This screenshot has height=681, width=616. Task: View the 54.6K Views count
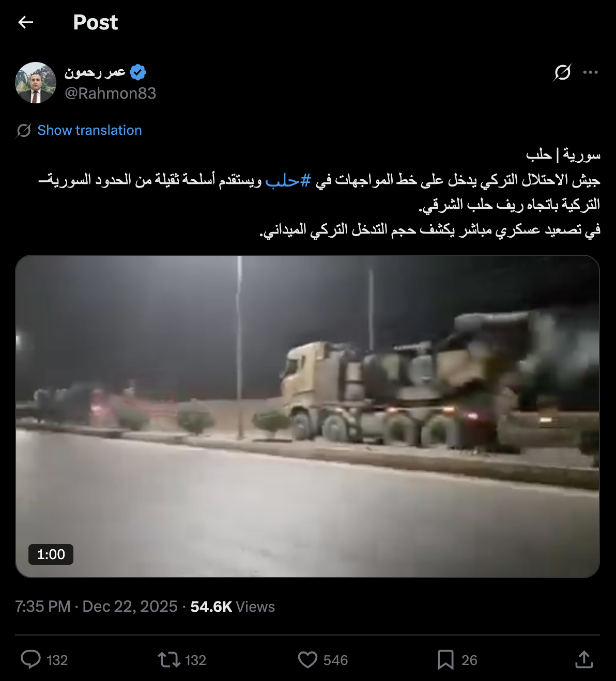233,607
